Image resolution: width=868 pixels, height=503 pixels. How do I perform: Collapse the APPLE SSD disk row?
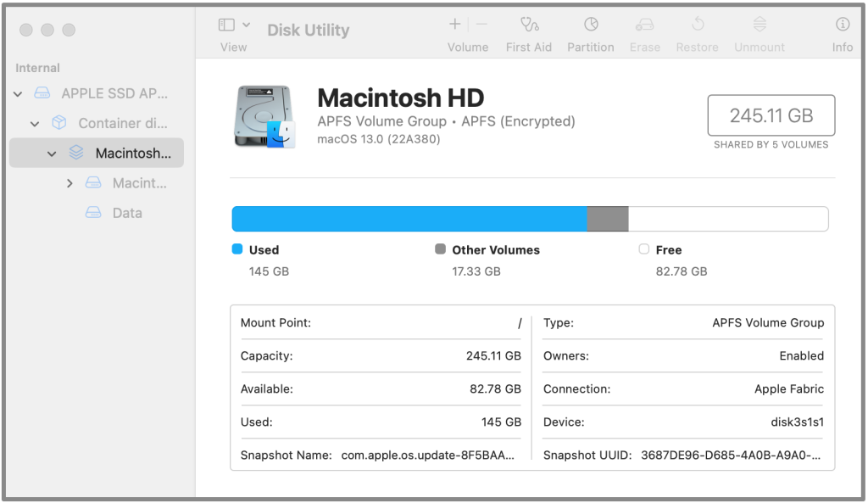tap(18, 93)
